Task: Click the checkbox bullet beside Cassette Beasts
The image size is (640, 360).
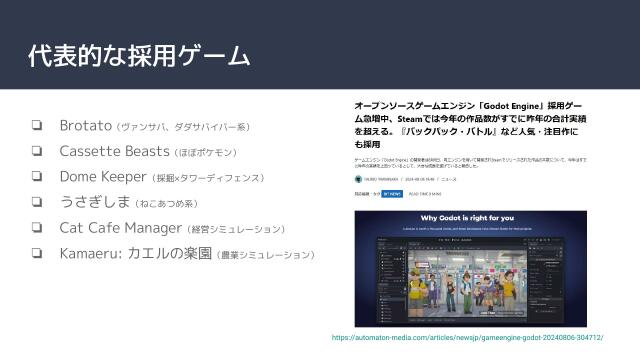Action: pos(37,151)
